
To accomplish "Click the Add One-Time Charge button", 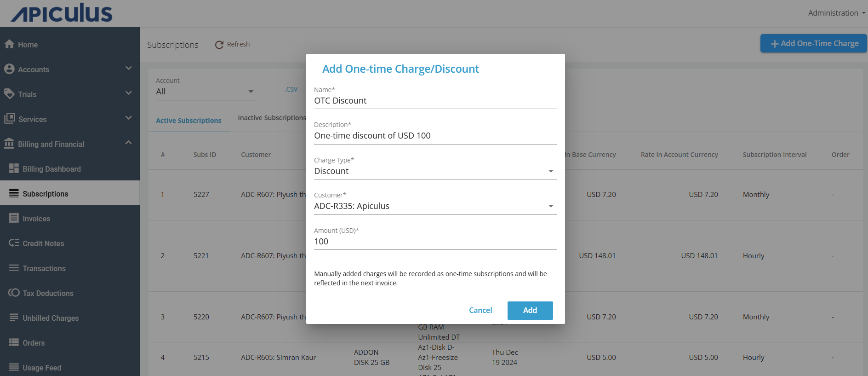I will (x=814, y=43).
